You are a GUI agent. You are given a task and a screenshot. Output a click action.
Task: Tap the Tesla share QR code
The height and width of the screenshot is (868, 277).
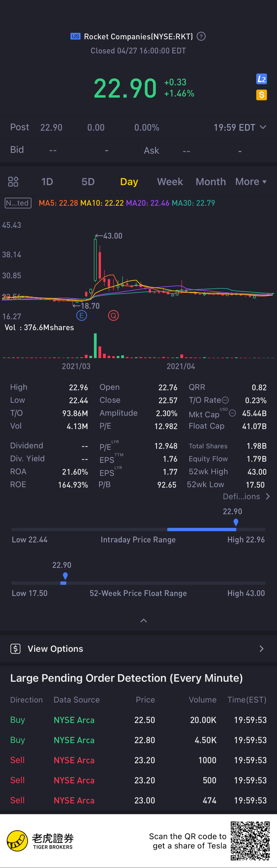tap(250, 840)
